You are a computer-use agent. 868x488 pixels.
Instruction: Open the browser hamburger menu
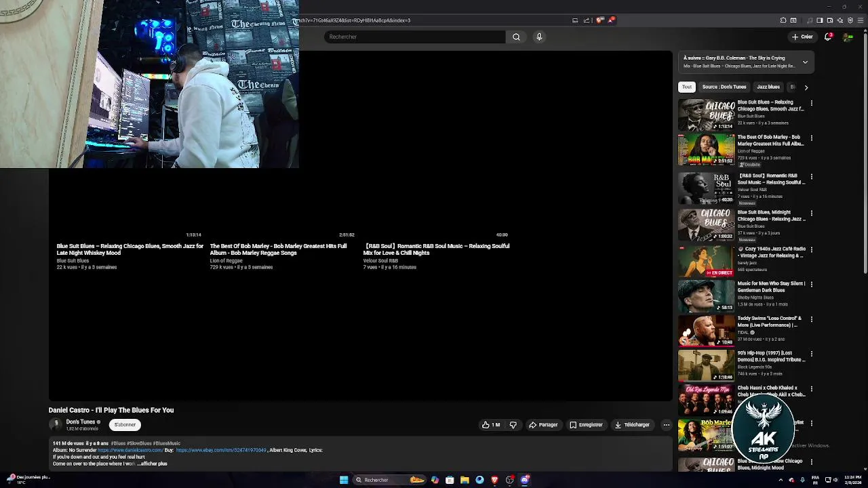(x=861, y=20)
